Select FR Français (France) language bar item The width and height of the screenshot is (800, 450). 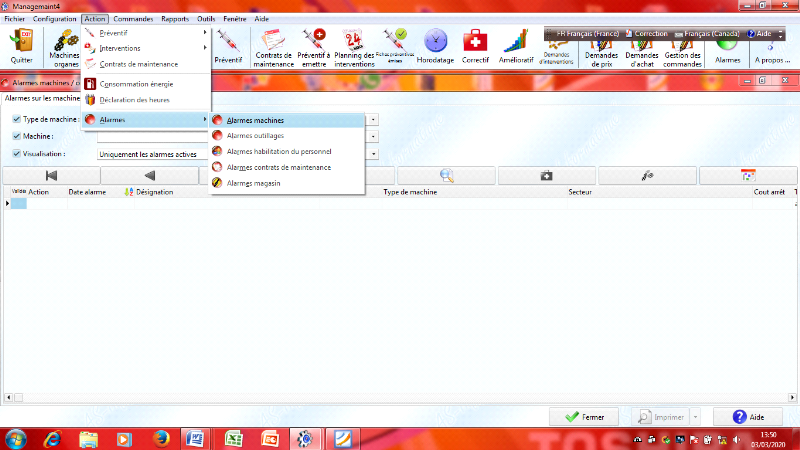(x=586, y=34)
